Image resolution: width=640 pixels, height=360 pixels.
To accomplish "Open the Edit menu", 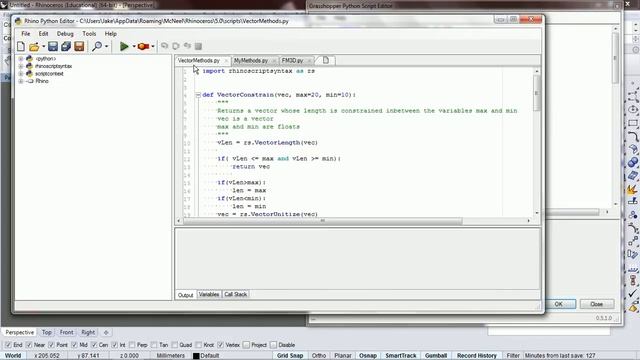I will coord(43,33).
